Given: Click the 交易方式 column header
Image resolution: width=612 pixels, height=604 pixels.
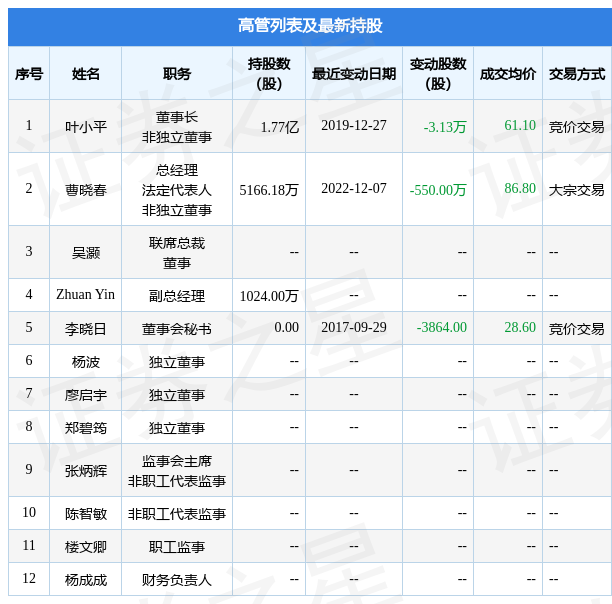Looking at the screenshot, I should [577, 74].
